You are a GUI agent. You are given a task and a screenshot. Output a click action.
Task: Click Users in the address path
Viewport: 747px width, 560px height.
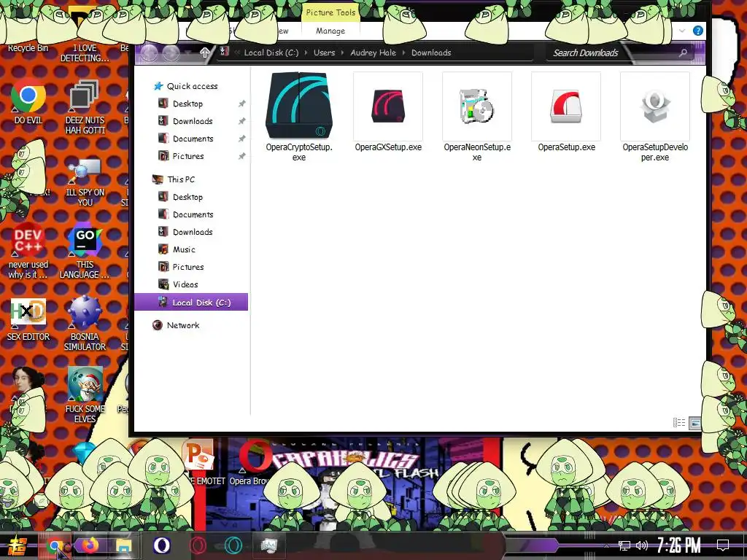(x=324, y=52)
